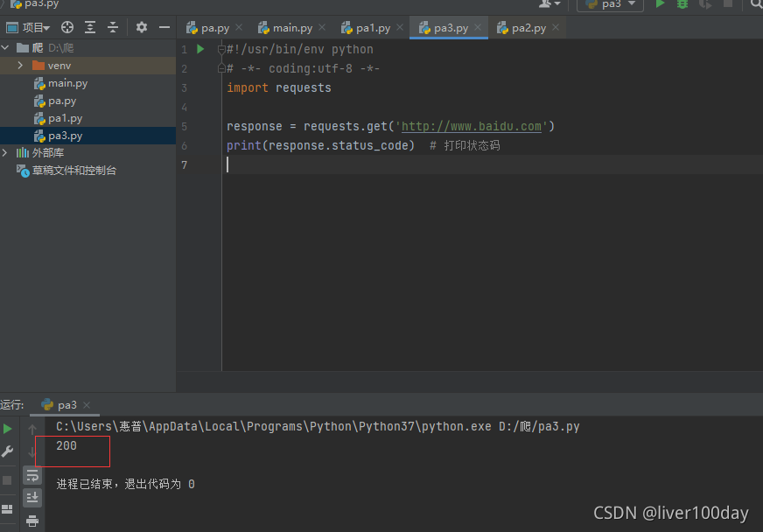Open the user account icon in toolbar
This screenshot has height=532, width=763.
(549, 3)
